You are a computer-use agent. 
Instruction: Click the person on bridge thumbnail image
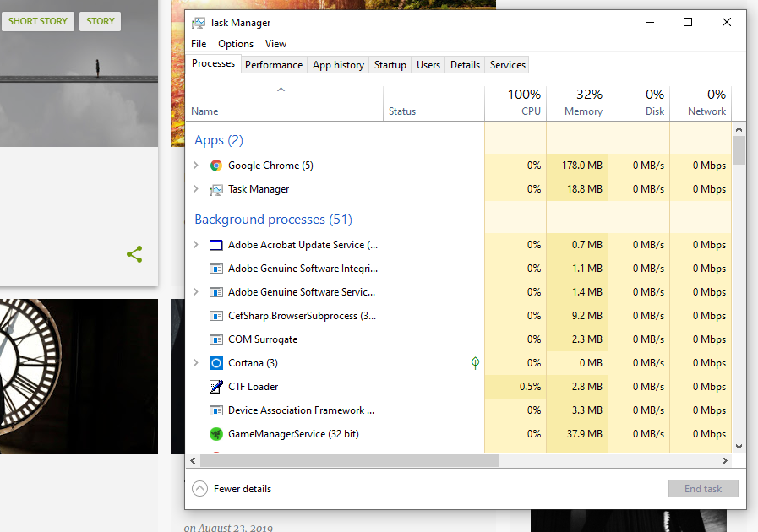tap(79, 73)
